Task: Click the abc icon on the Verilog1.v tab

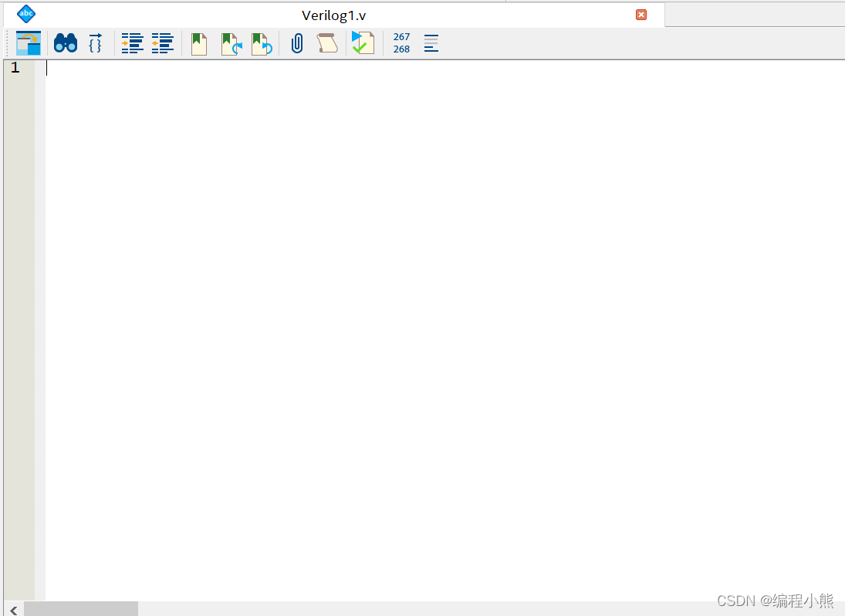Action: click(x=26, y=14)
